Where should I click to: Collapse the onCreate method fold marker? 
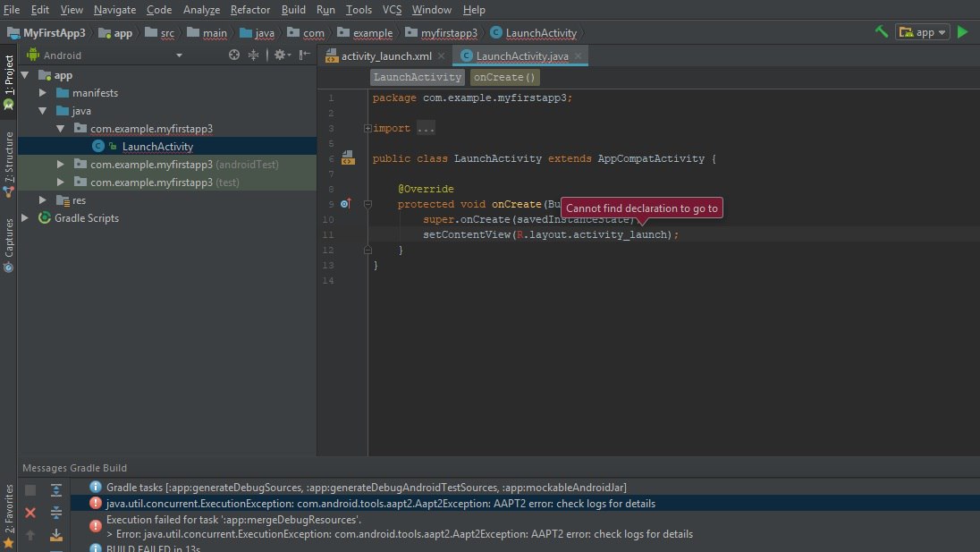pos(367,204)
